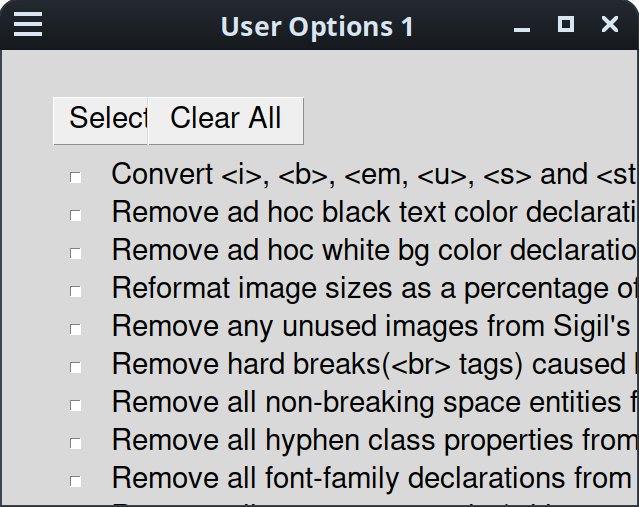Click the User Options 1 title bar text
Viewport: 639px width, 507px height.
click(x=317, y=26)
